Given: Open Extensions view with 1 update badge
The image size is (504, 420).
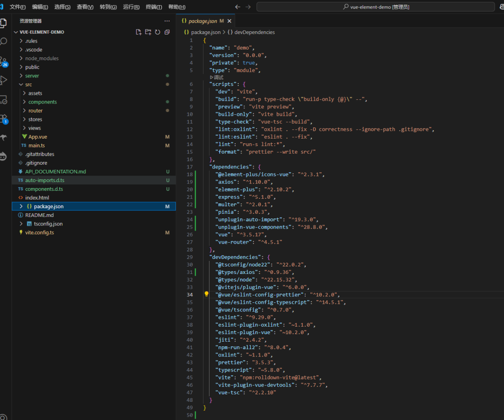Looking at the screenshot, I should point(4,119).
